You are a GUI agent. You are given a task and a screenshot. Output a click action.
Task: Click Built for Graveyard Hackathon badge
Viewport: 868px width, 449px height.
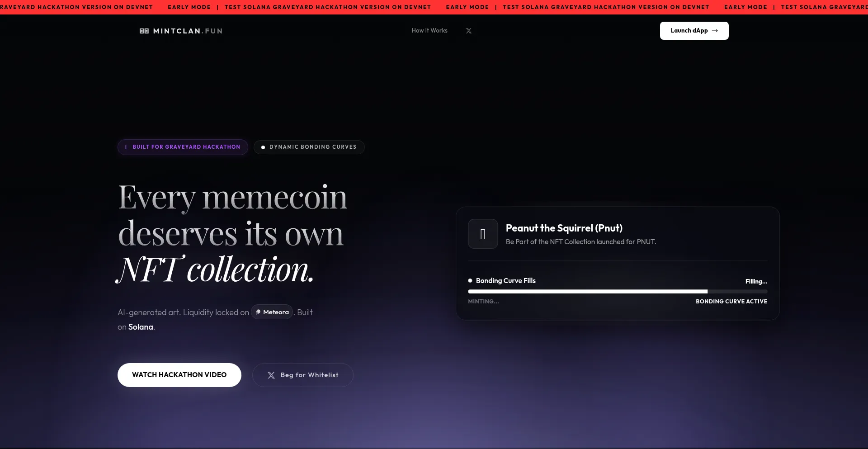183,147
